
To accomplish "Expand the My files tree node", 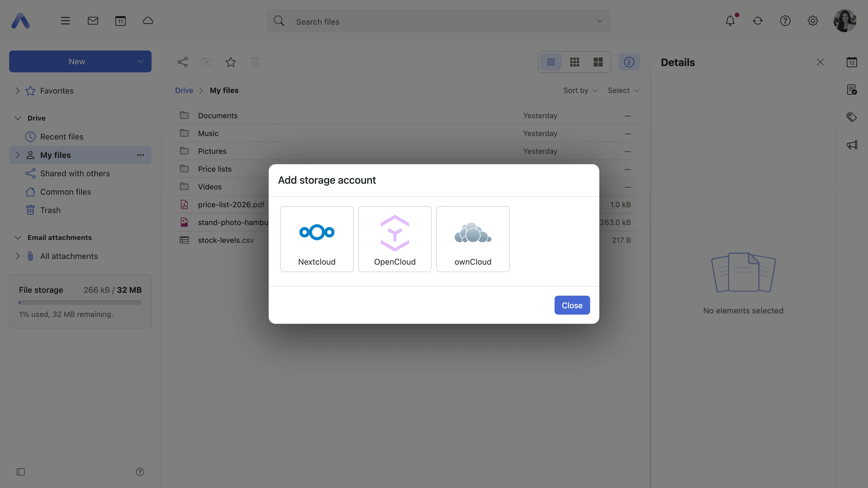I will pos(18,155).
